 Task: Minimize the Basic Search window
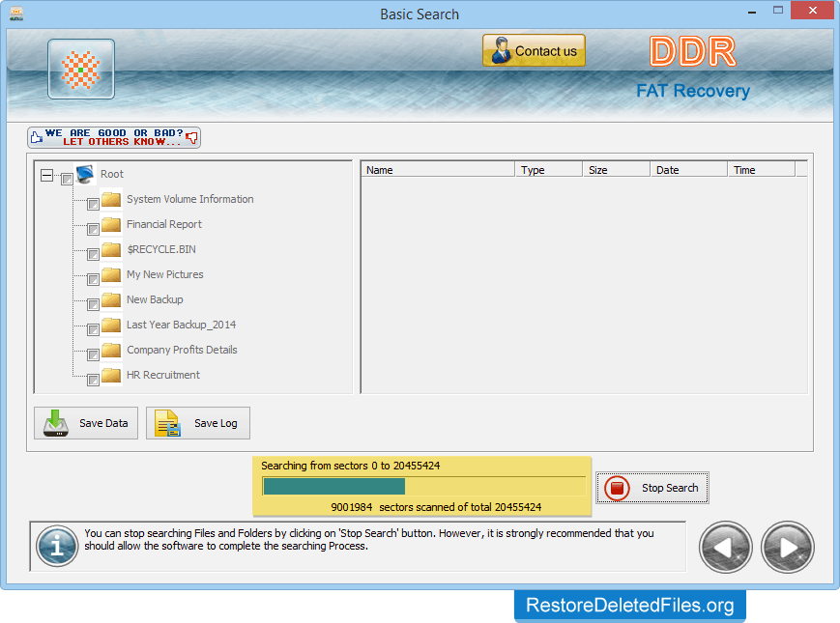(x=752, y=11)
